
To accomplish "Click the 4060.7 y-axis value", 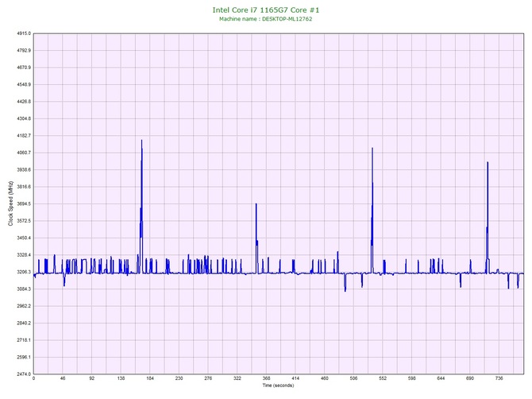I will 24,153.
